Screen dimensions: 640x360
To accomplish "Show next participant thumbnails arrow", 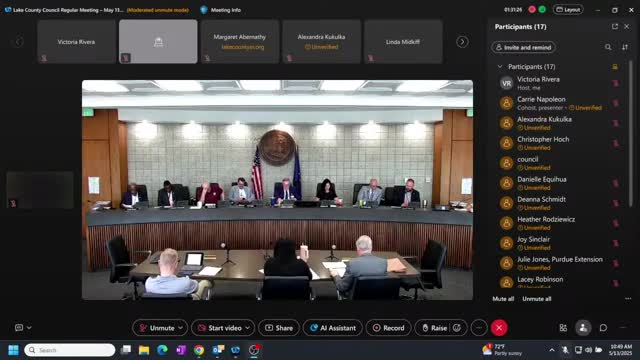I will 462,42.
